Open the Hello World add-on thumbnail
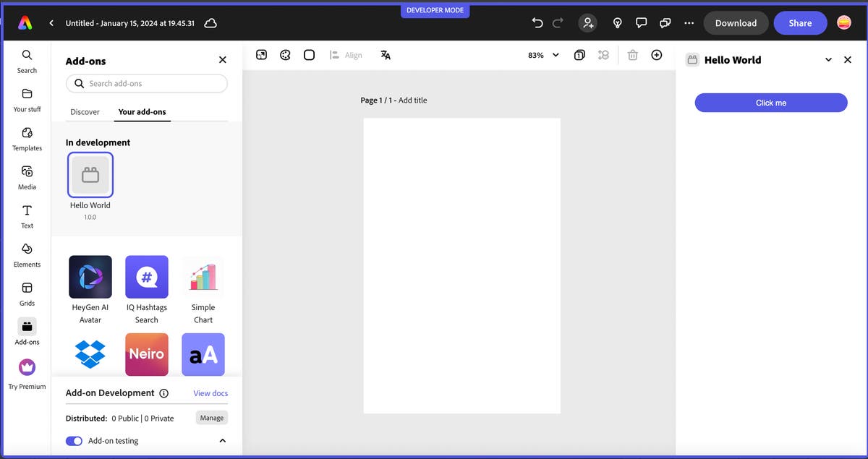868x459 pixels. pyautogui.click(x=90, y=175)
